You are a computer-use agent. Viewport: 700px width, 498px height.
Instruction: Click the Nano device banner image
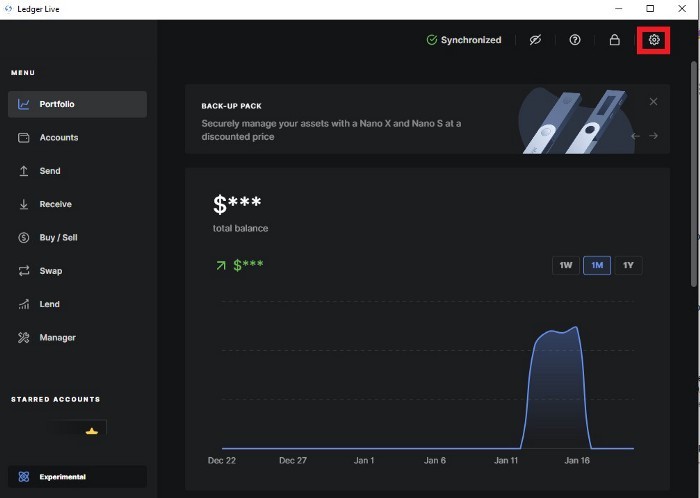pyautogui.click(x=576, y=121)
